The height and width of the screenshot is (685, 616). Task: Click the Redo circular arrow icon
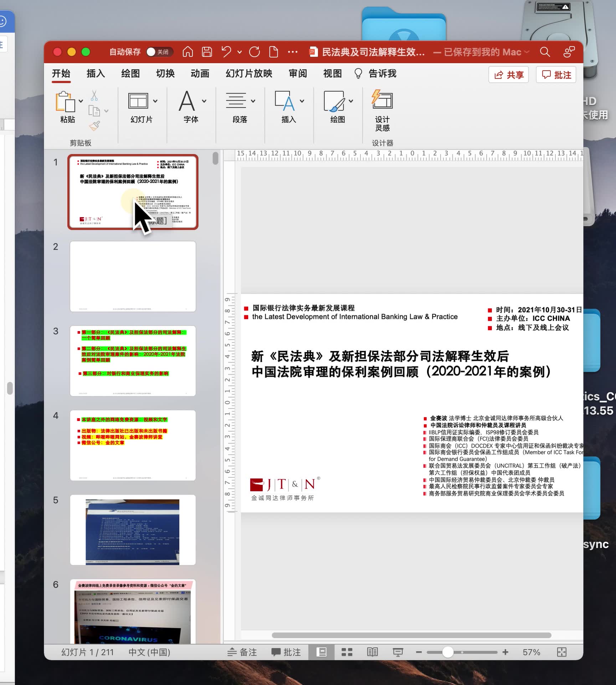[x=255, y=52]
